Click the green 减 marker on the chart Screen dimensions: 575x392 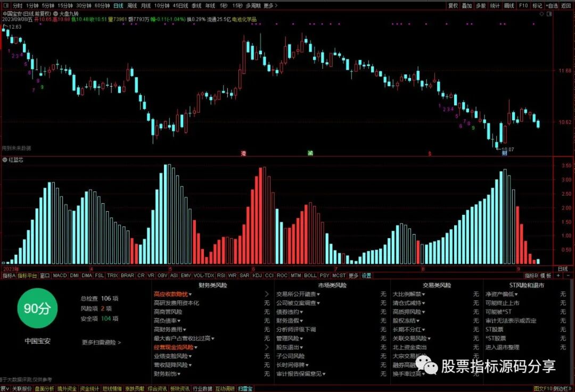tap(310, 153)
